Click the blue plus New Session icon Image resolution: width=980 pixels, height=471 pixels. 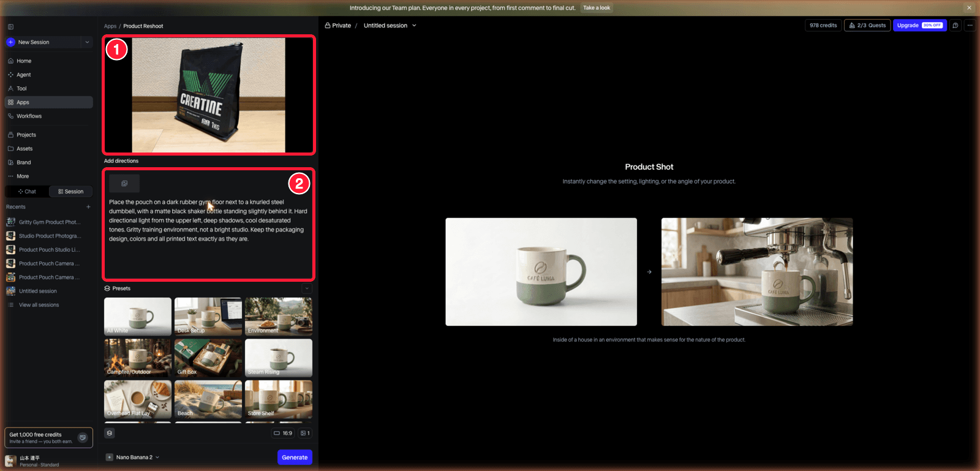point(10,42)
